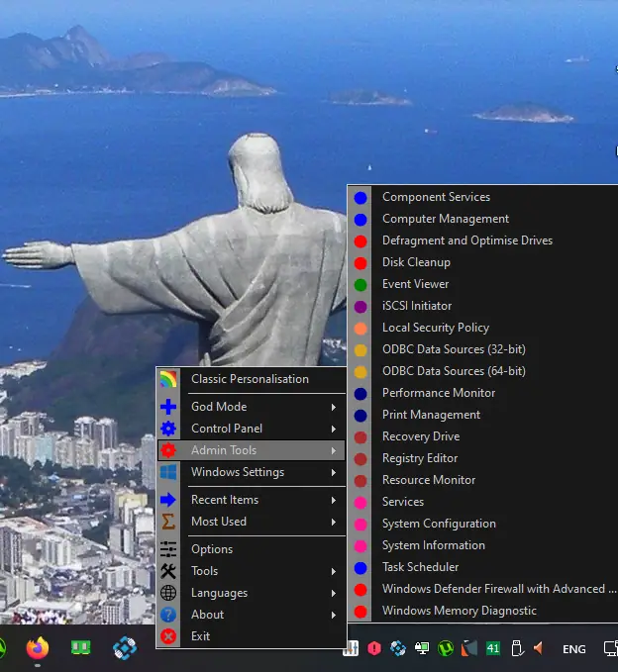
Task: Click the red hexagon alert tray icon
Action: (374, 648)
